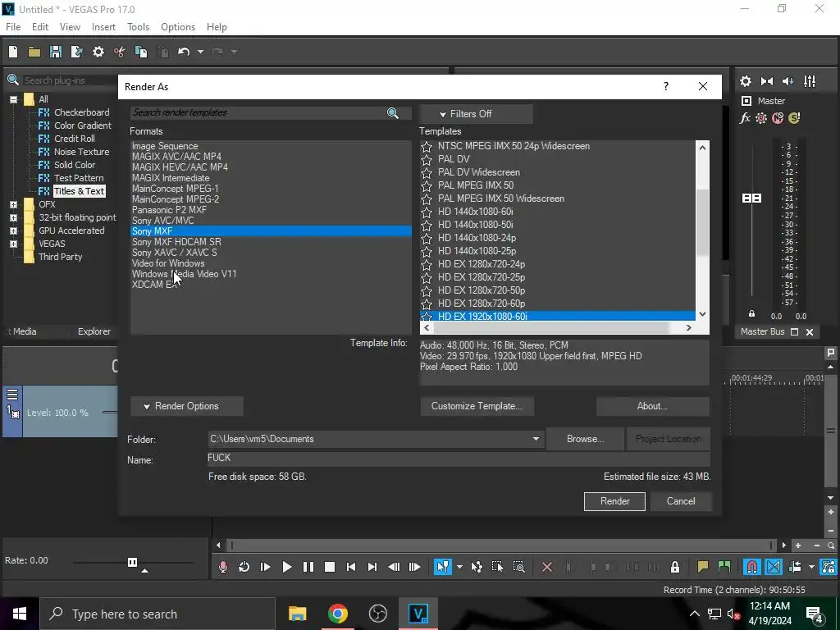Toggle Dim Output speaker icon in Master Bus
The width and height of the screenshot is (840, 630).
tap(788, 81)
